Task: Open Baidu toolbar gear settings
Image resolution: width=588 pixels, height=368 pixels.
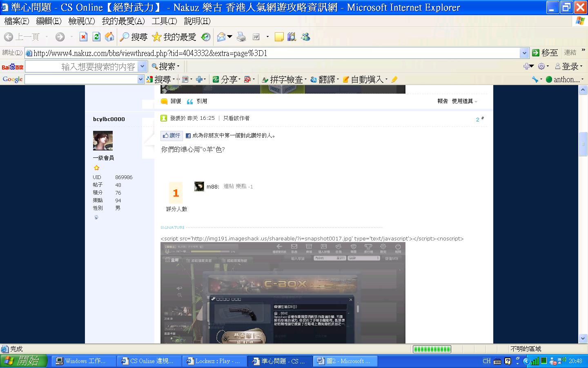Action: [x=543, y=66]
